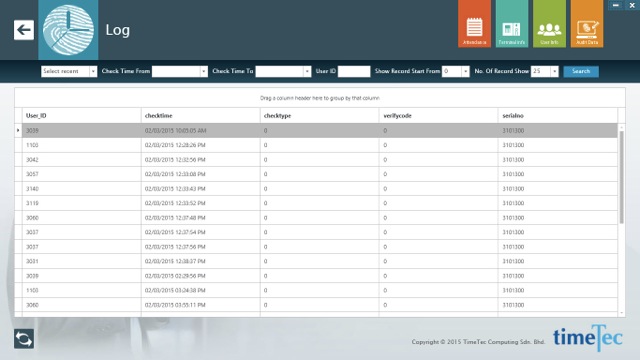This screenshot has height=360, width=640.
Task: Expand the Check Time To date picker
Action: 307,71
